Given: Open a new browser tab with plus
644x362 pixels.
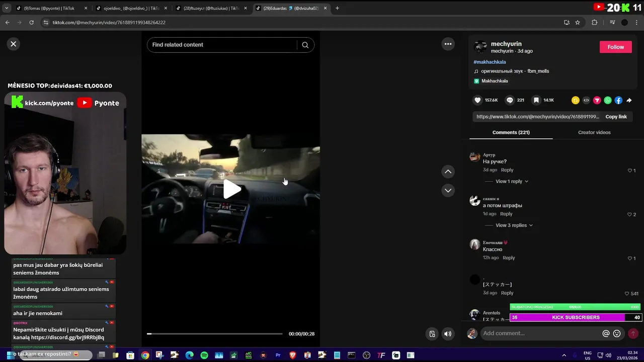Looking at the screenshot, I should (337, 8).
